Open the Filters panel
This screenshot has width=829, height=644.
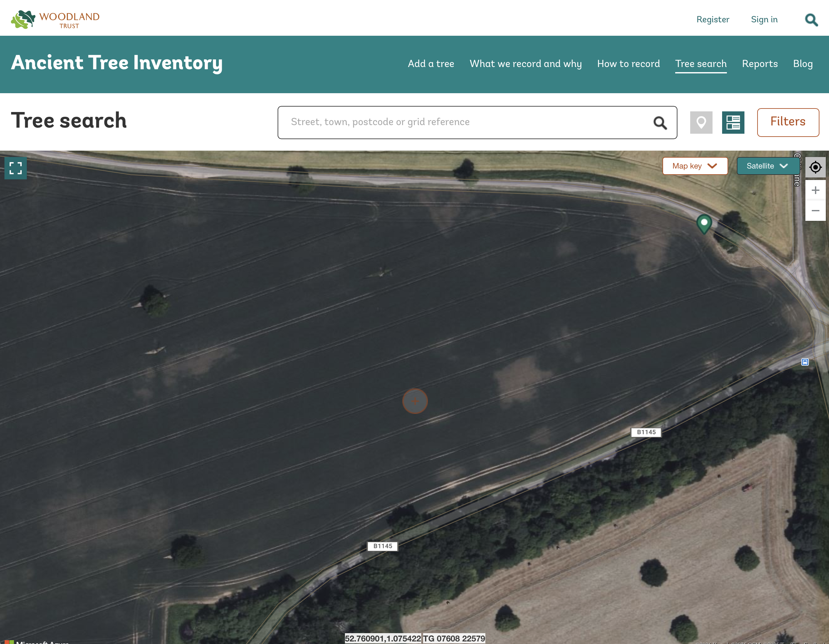788,122
